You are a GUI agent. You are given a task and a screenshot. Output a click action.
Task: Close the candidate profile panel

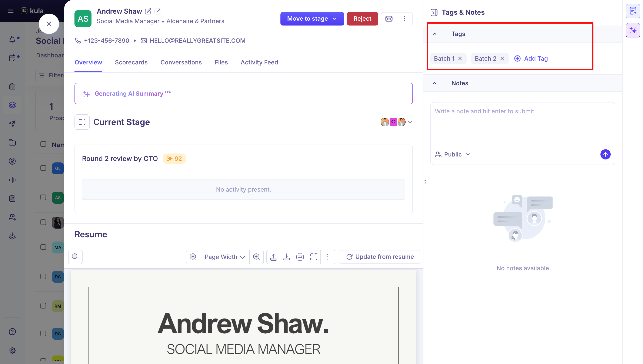[x=49, y=24]
